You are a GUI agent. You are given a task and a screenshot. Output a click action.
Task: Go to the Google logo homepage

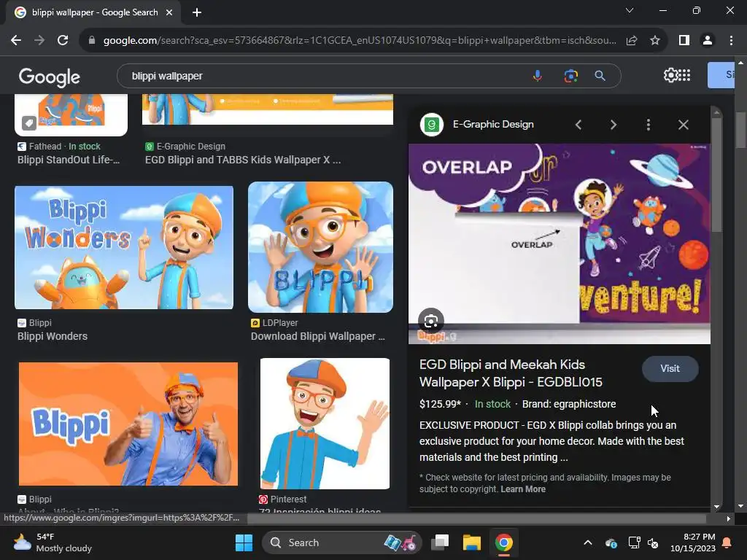[50, 77]
